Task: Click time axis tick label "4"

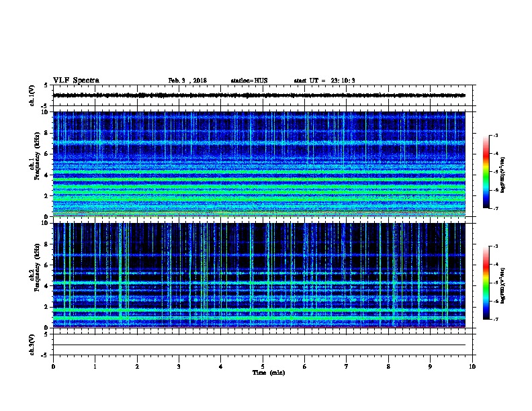Action: pos(221,367)
